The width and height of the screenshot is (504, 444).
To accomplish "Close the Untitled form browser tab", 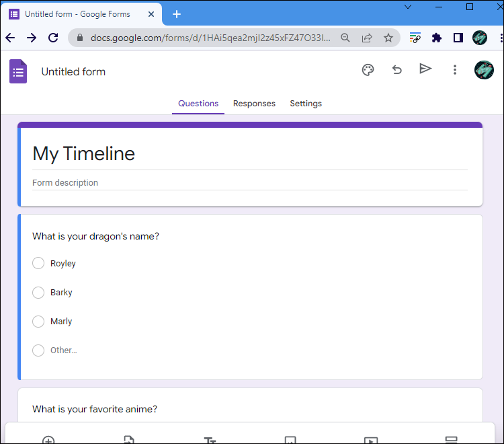I will coord(151,14).
